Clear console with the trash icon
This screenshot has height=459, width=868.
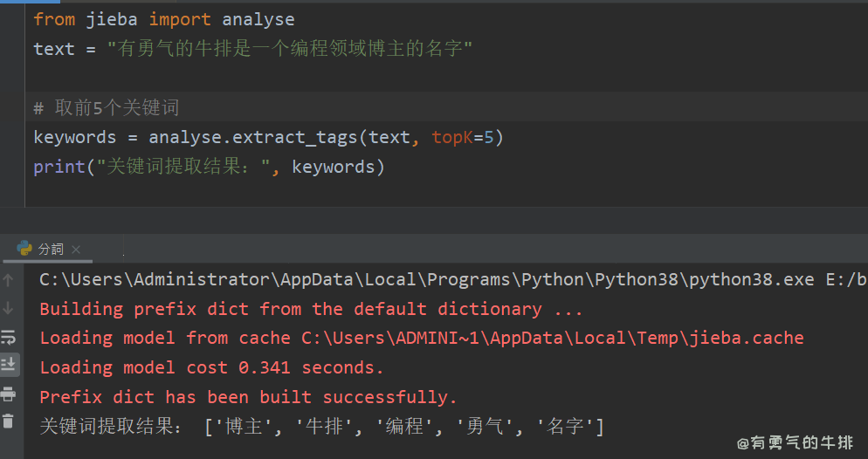9,421
